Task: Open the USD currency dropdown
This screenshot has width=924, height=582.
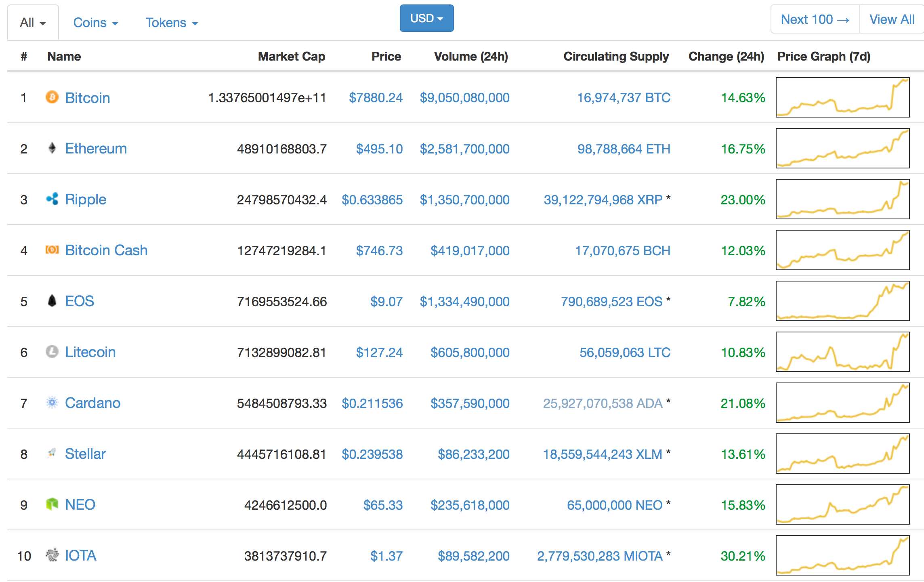Action: click(426, 19)
